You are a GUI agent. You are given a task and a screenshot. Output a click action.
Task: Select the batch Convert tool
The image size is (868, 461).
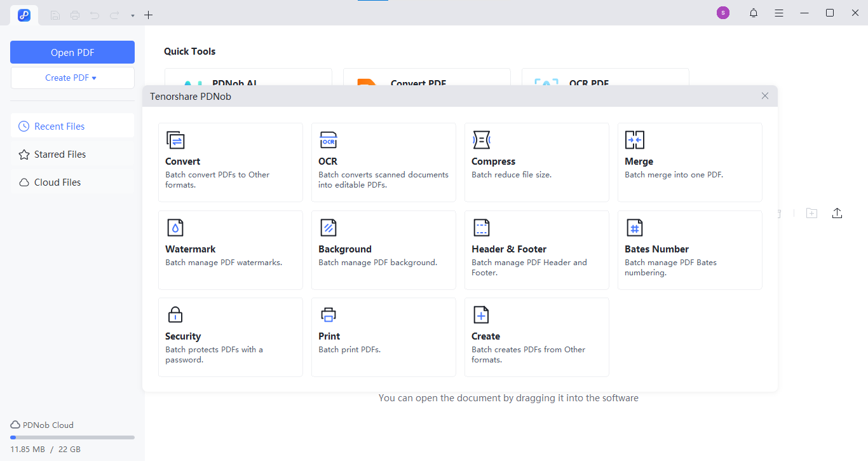(230, 162)
